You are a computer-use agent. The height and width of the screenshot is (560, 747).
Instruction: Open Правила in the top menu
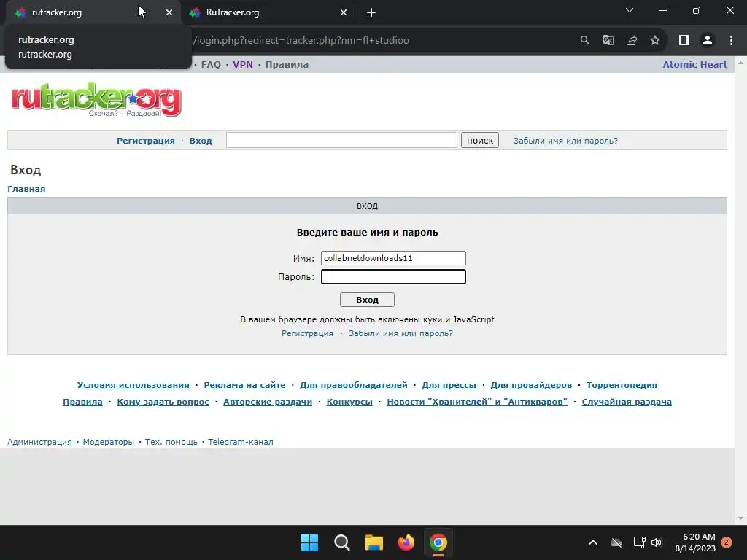(x=287, y=65)
